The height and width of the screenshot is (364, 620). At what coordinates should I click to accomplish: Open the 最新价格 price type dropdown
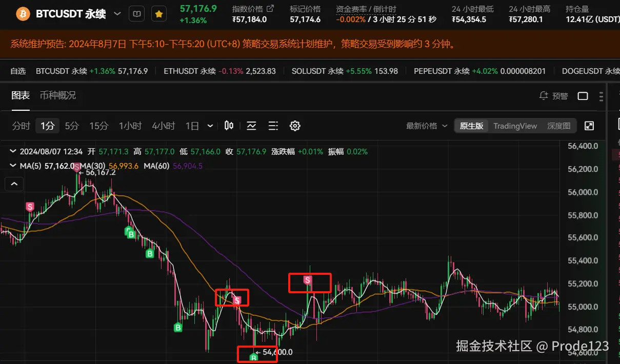point(427,126)
